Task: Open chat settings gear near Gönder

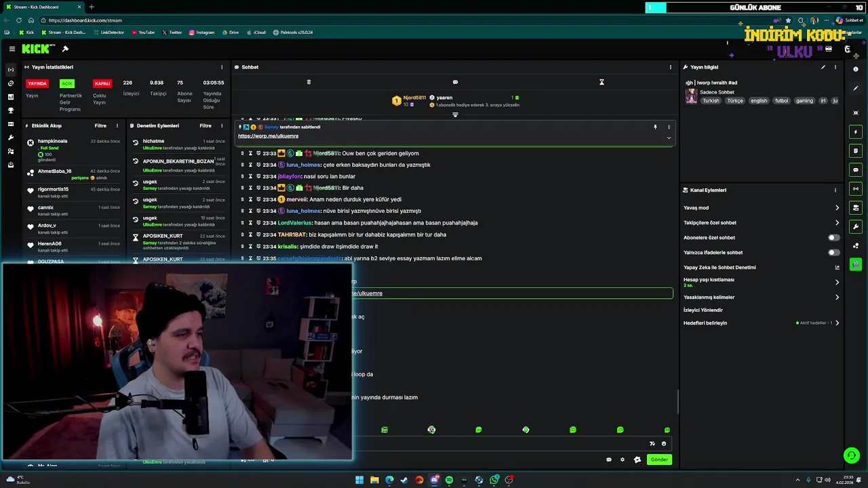Action: point(623,460)
